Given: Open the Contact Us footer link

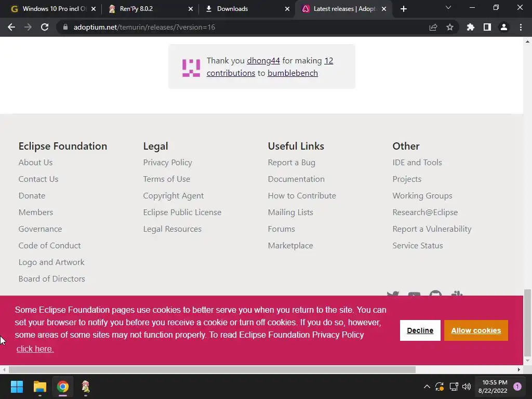Looking at the screenshot, I should coord(38,179).
